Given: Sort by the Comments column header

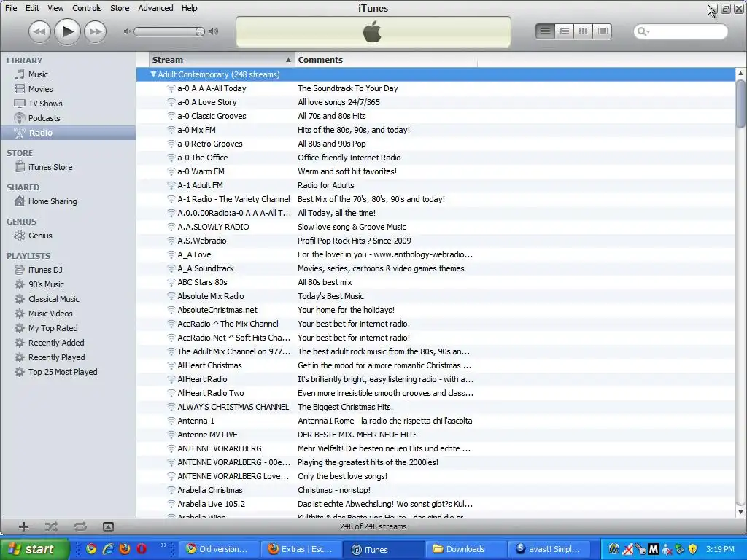Looking at the screenshot, I should pyautogui.click(x=386, y=60).
